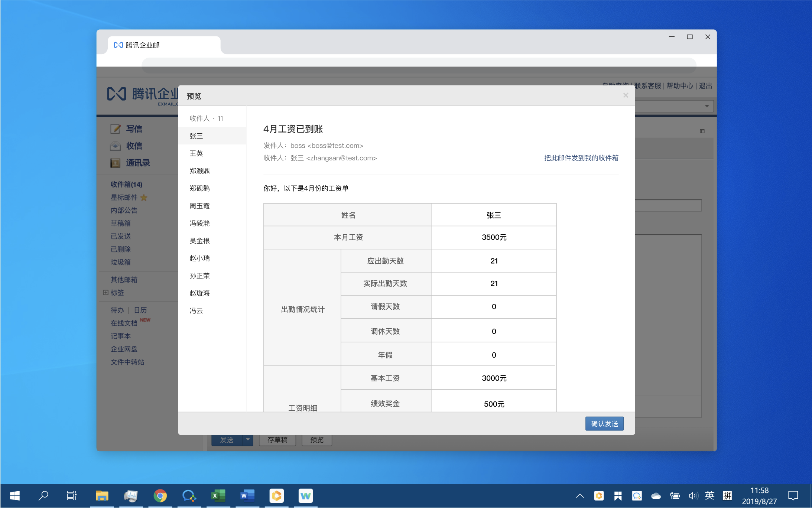812x508 pixels.
Task: Open Chrome from the taskbar
Action: [x=160, y=496]
